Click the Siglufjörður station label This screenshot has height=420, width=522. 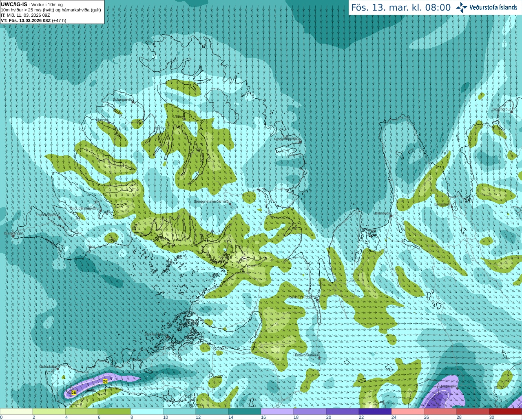[501, 109]
